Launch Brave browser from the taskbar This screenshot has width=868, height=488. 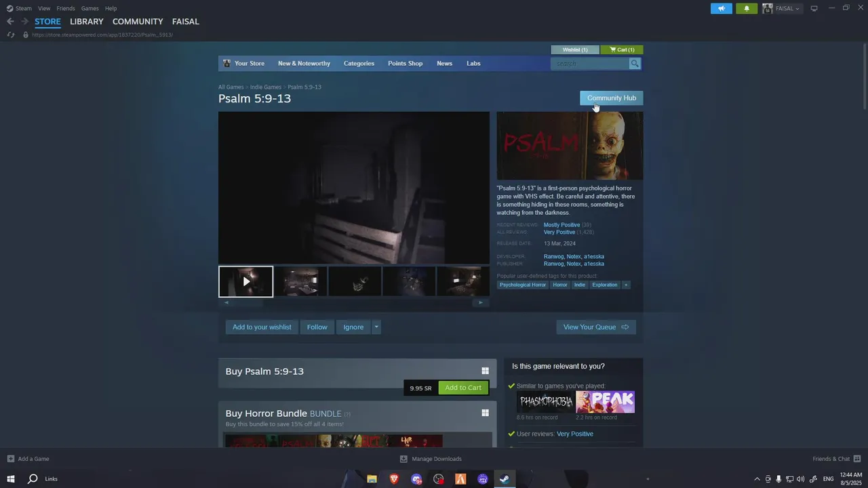coord(394,479)
